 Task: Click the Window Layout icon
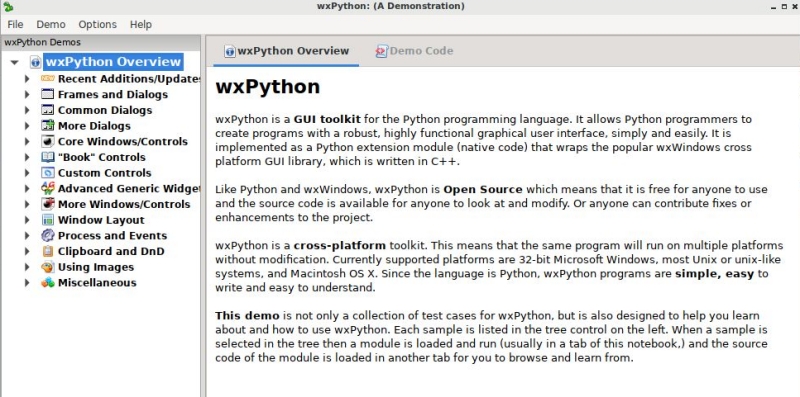click(x=47, y=220)
